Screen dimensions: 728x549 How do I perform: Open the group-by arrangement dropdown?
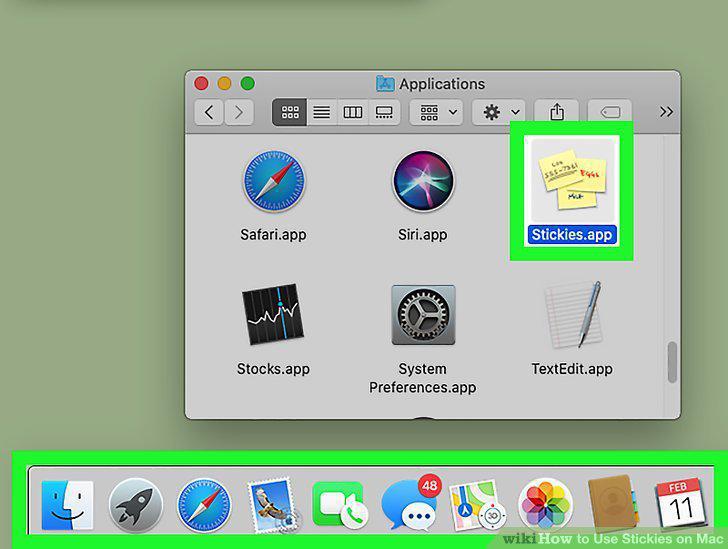[x=436, y=112]
